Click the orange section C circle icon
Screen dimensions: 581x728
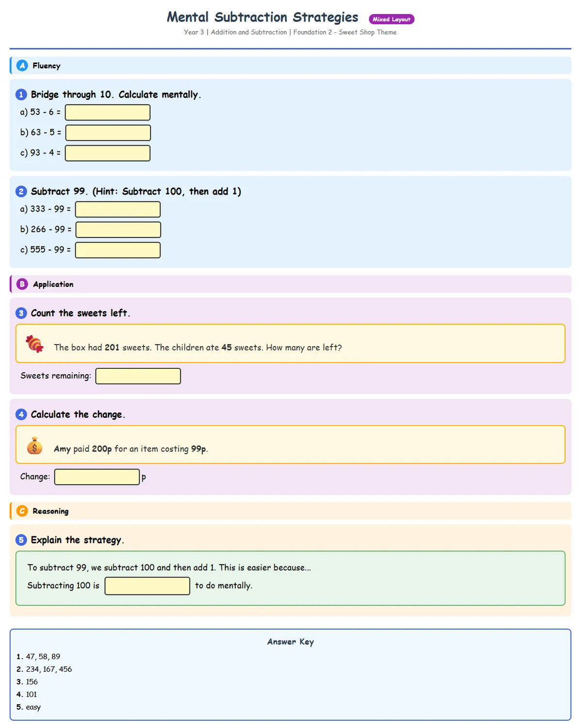click(22, 511)
